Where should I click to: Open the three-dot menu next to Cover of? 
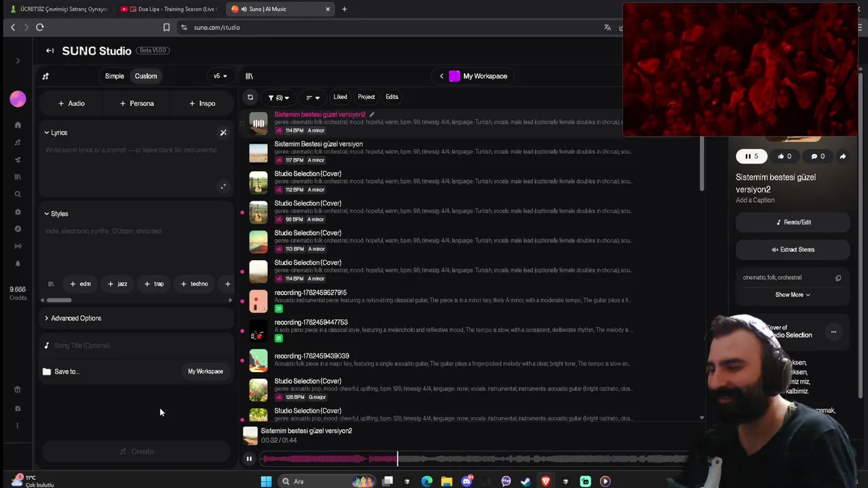[833, 332]
